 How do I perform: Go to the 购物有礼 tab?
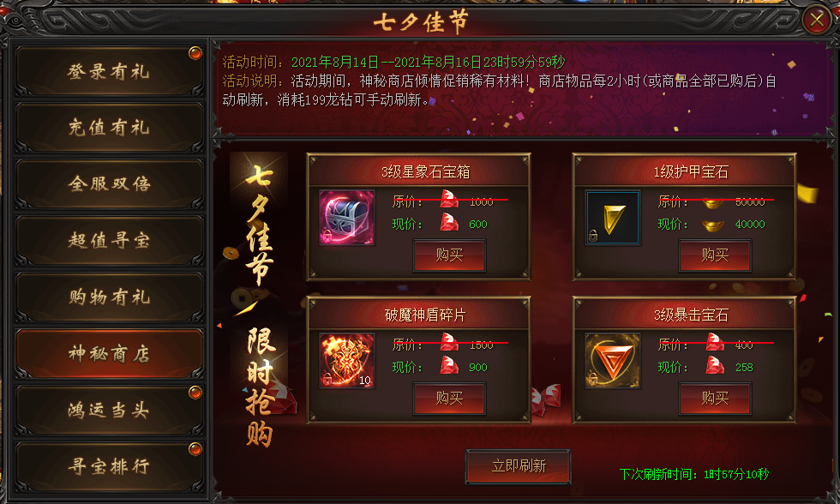point(109,297)
